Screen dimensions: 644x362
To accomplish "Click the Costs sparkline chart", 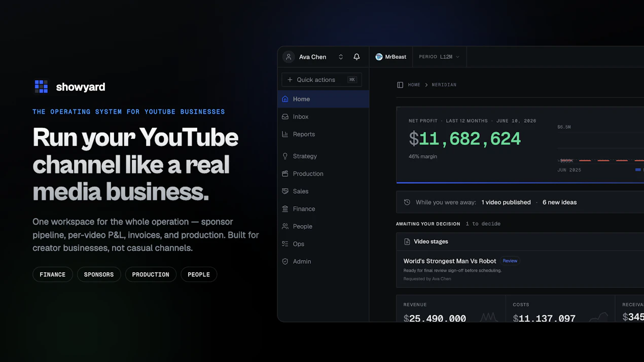I will pos(598,317).
